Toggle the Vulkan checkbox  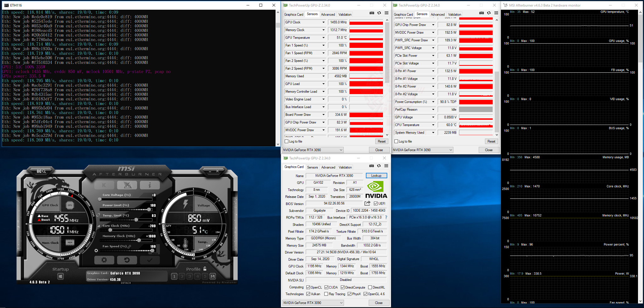[308, 294]
